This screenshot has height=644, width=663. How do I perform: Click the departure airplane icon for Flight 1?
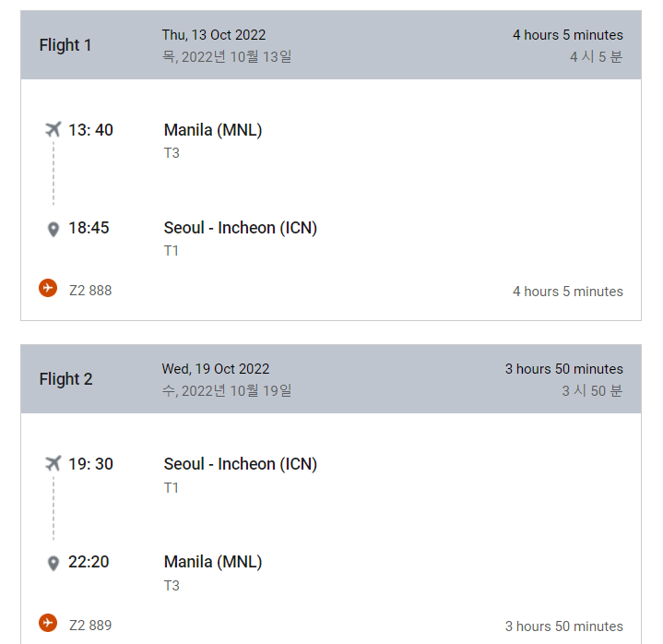[53, 129]
